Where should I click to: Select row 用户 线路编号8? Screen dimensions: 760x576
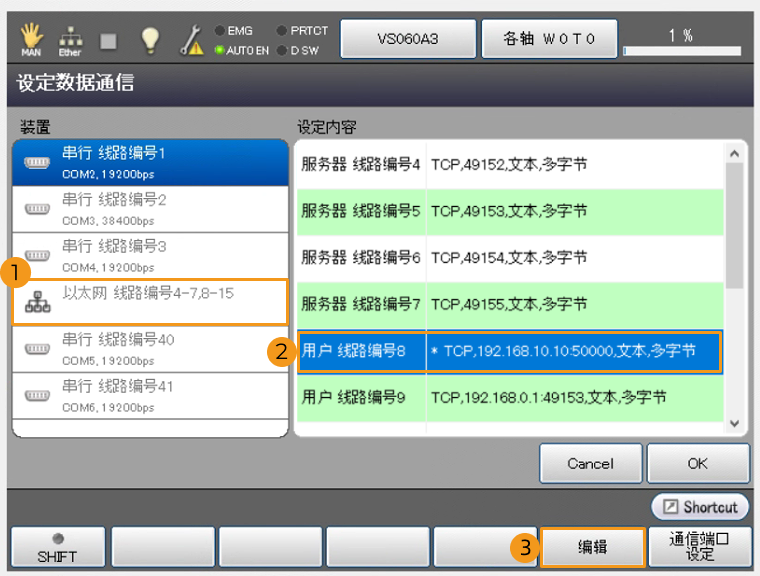point(510,351)
